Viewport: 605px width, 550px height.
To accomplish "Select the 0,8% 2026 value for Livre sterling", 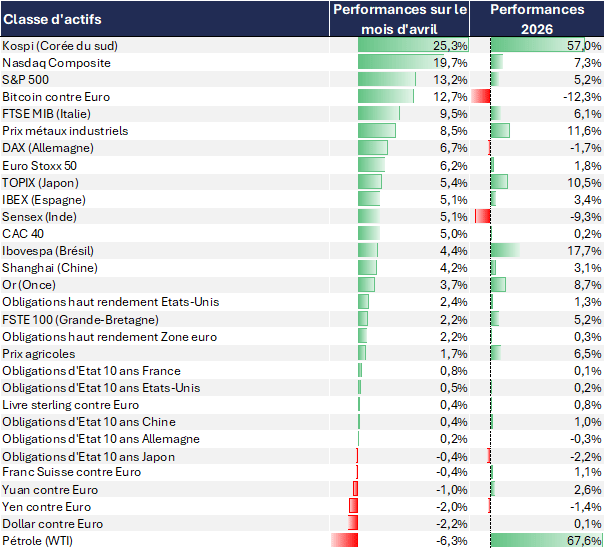I will [588, 404].
